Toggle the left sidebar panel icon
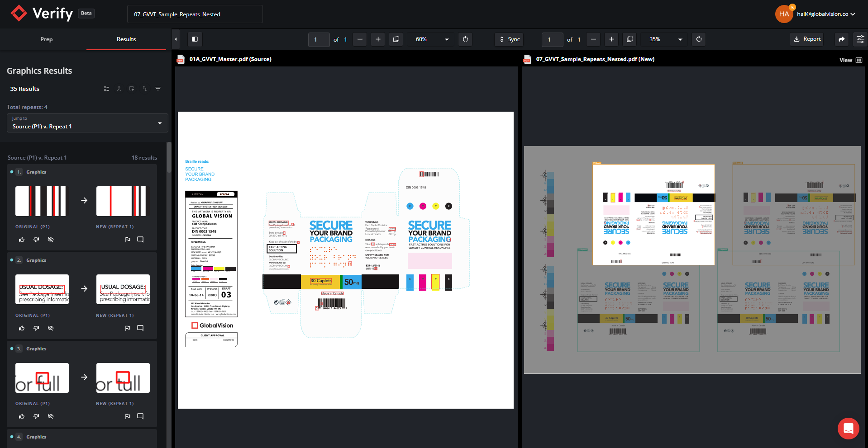868x448 pixels. coord(195,39)
